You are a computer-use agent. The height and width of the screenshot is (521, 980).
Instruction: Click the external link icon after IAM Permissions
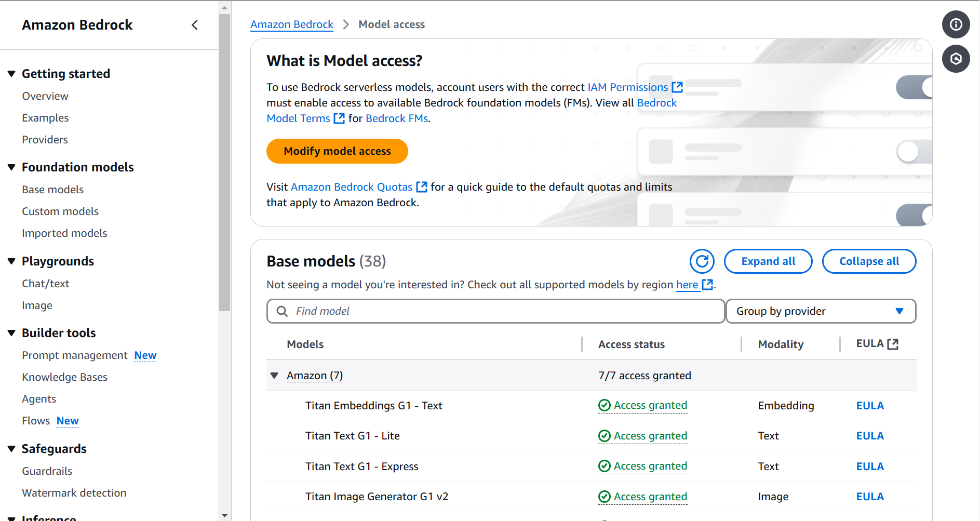[x=677, y=87]
